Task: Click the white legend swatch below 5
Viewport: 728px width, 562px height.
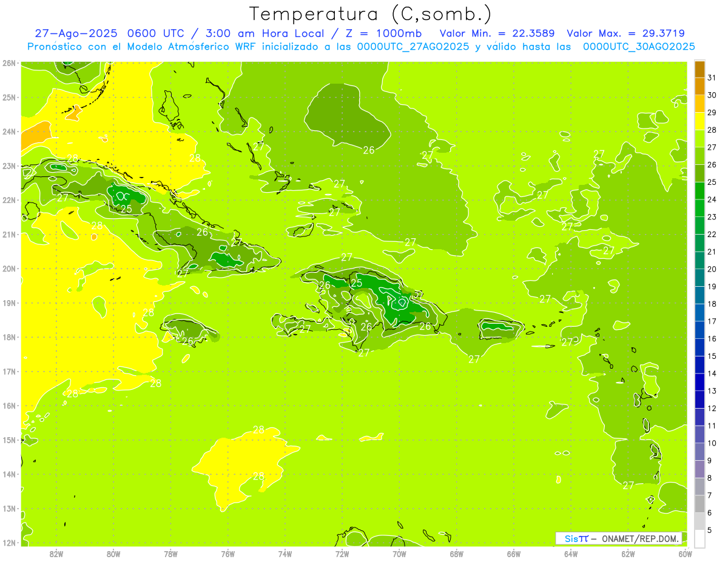Action: coord(699,538)
